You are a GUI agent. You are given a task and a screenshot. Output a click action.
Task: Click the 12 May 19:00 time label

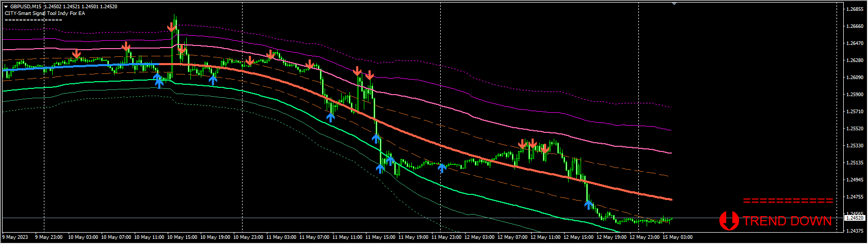pos(612,237)
